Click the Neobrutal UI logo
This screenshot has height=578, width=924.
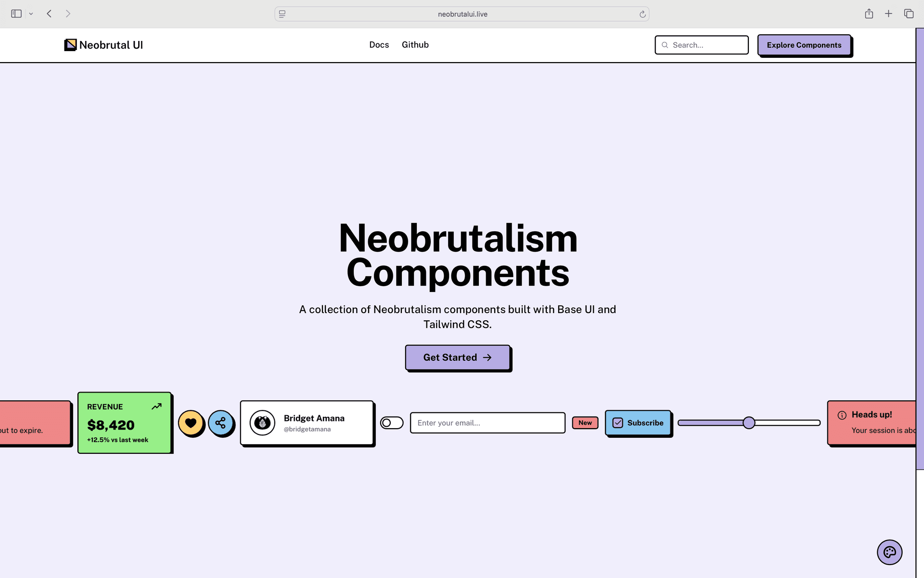[103, 45]
